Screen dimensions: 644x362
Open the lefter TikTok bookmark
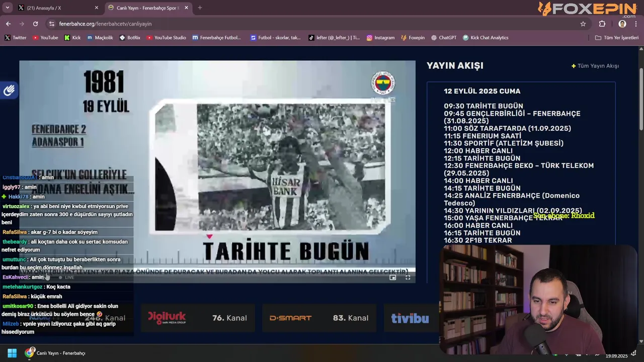334,38
